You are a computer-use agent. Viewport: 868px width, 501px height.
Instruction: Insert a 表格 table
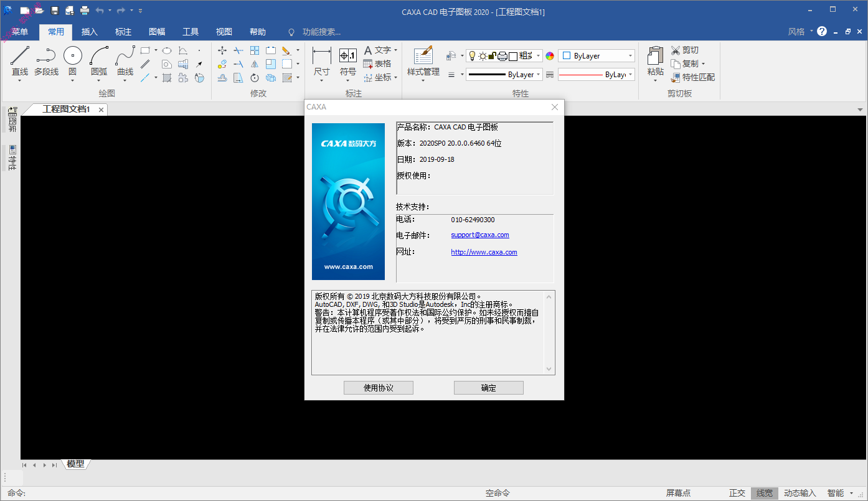(377, 63)
